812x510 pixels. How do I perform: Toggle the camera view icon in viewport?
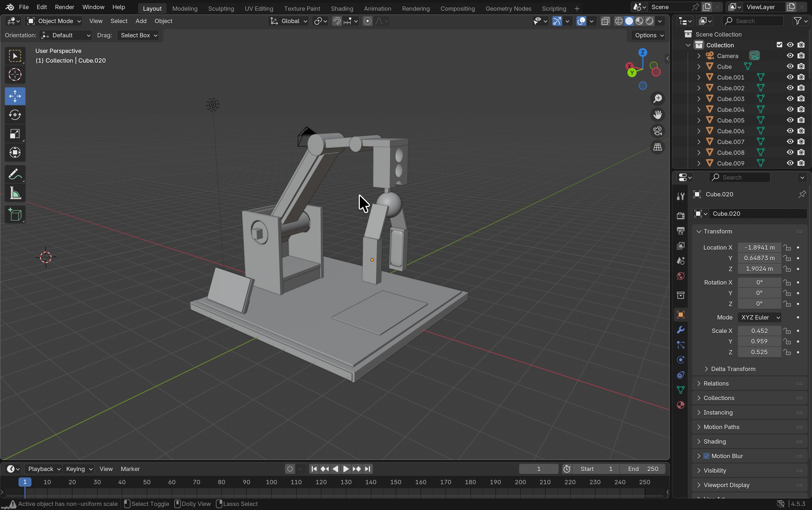pyautogui.click(x=658, y=131)
